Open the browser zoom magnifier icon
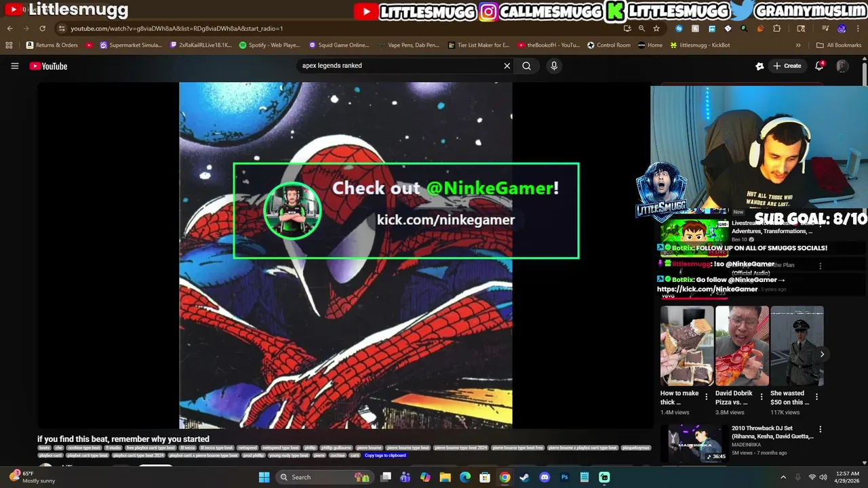The image size is (868, 488). point(642,28)
